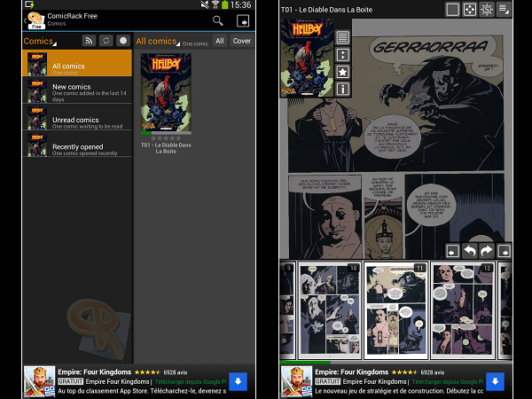Rate the comic using the star row
The width and height of the screenshot is (532, 399).
click(x=166, y=138)
